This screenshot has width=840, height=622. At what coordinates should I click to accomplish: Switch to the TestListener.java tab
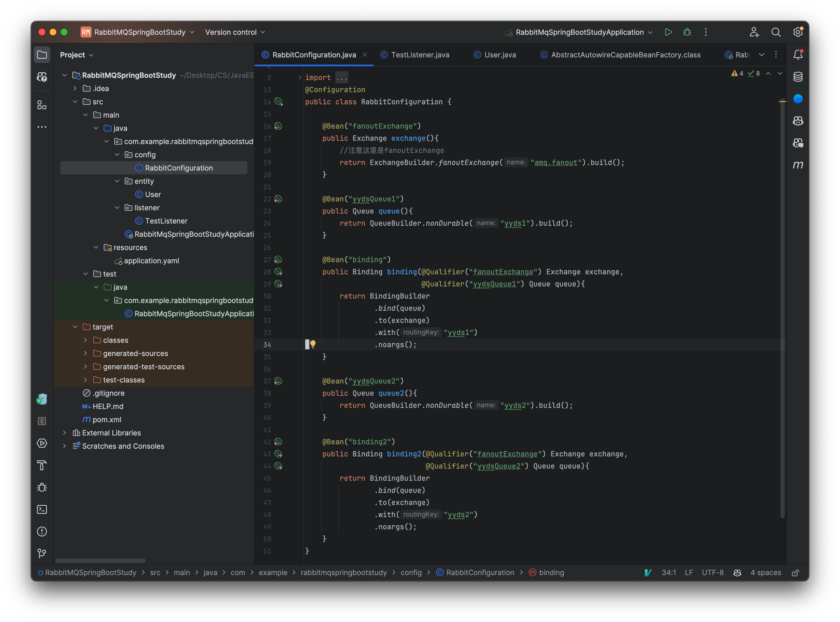pyautogui.click(x=419, y=55)
